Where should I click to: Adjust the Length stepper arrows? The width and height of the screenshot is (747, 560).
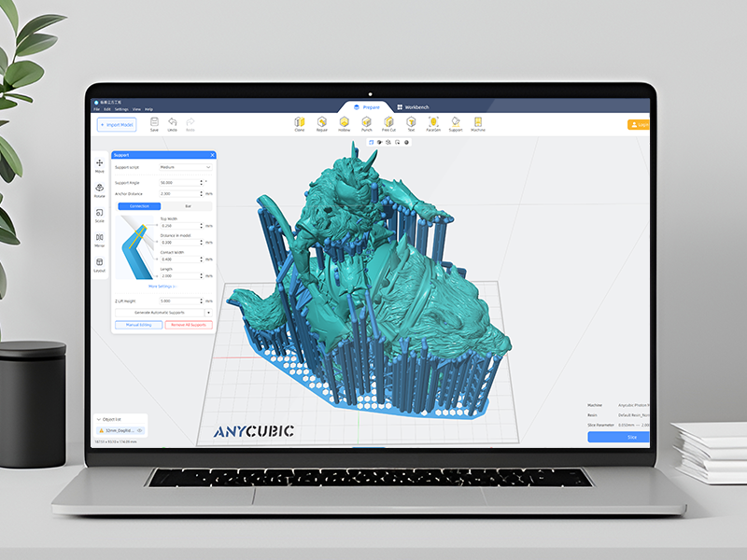click(x=201, y=275)
